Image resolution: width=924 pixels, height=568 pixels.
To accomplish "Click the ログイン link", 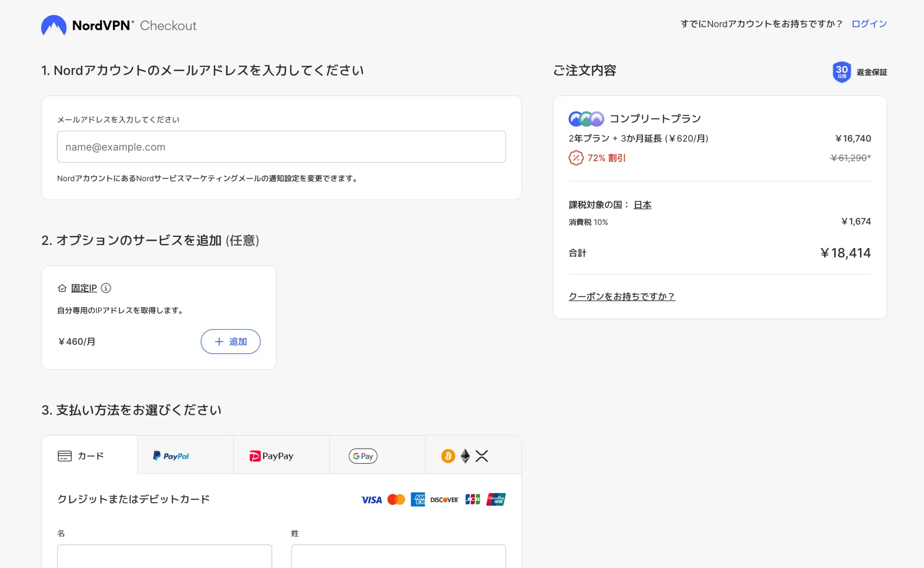I will click(869, 24).
